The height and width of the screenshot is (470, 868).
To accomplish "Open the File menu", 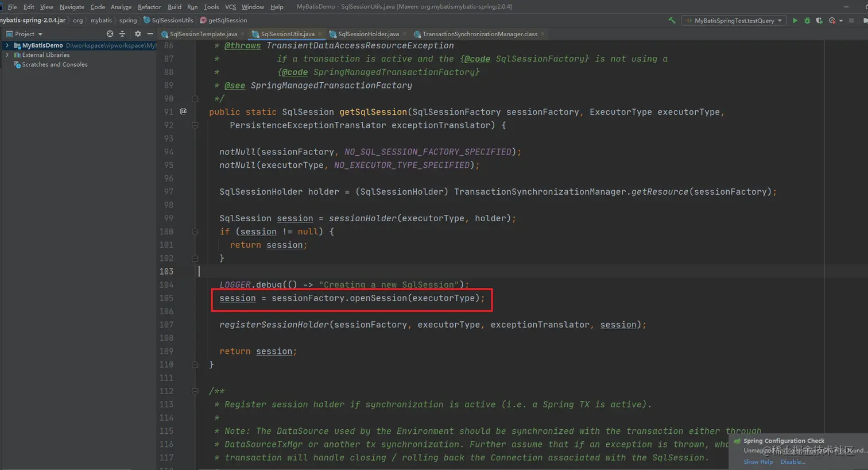I will pyautogui.click(x=12, y=7).
